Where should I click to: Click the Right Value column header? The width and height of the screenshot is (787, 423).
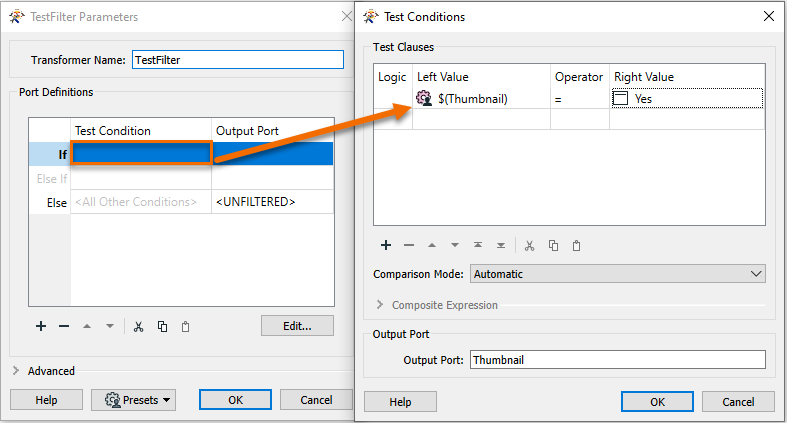pyautogui.click(x=687, y=77)
